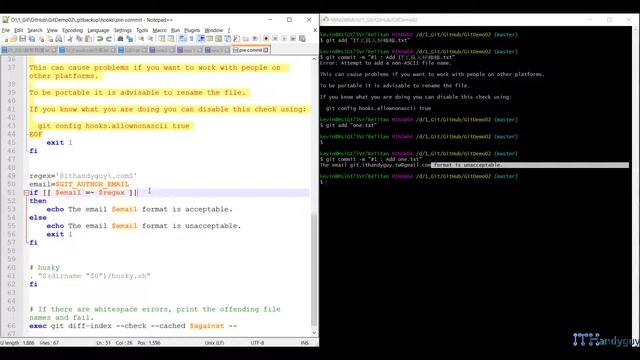Open the Run menu
This screenshot has width=640, height=360.
(175, 30)
